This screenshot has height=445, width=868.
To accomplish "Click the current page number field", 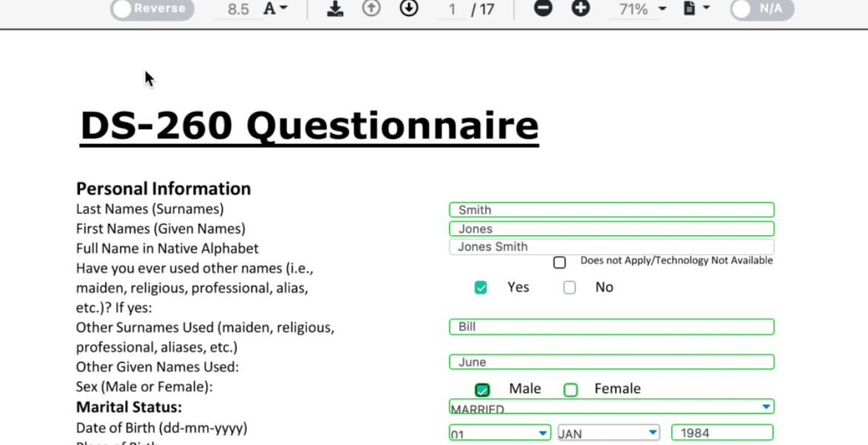I will 452,10.
